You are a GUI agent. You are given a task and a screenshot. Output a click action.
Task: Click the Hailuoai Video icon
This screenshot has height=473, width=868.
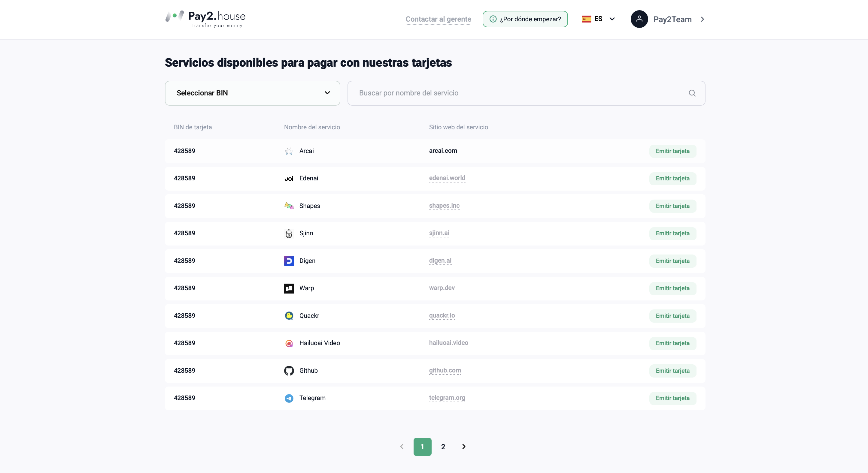click(x=289, y=343)
